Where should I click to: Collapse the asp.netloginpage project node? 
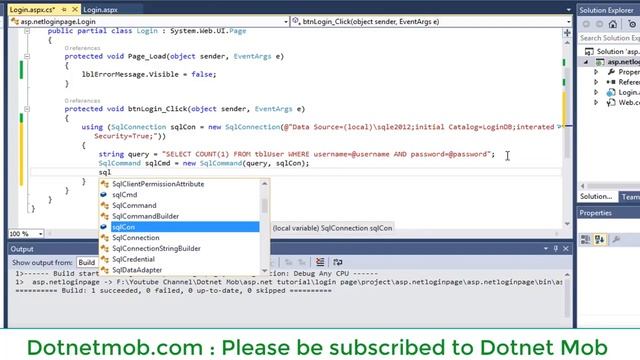tap(586, 62)
